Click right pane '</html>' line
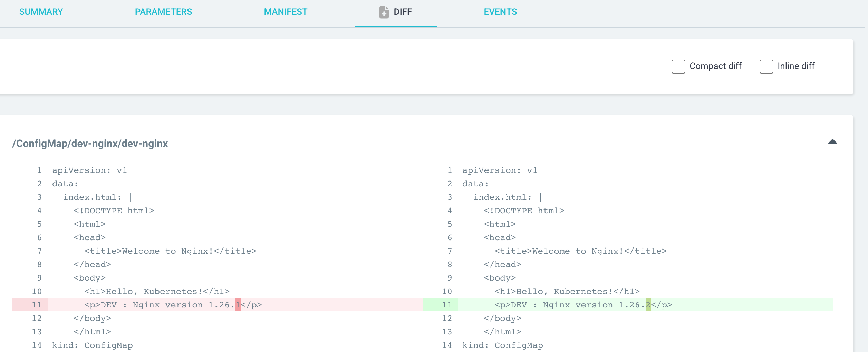Screen dimensions: 868x352 click(x=502, y=332)
